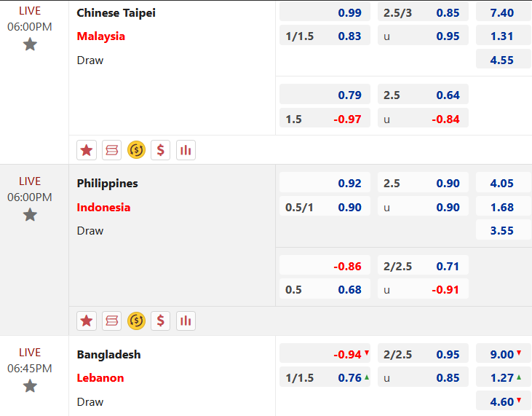Click gold coin icon under Chinese Taipei match
Image resolution: width=532 pixels, height=416 pixels.
136,150
